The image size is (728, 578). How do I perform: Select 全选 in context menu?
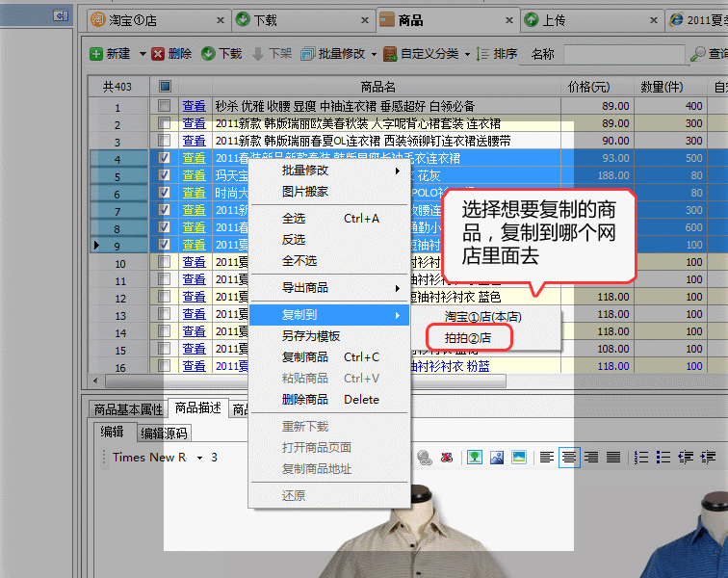pos(329,219)
